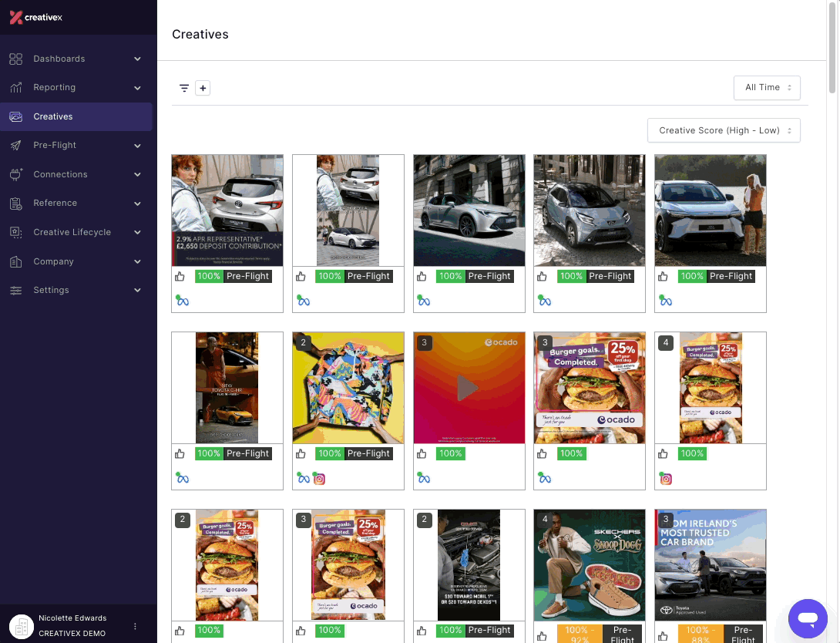Thumbs-up the colorful hoodie creative
The height and width of the screenshot is (643, 840).
pos(301,454)
